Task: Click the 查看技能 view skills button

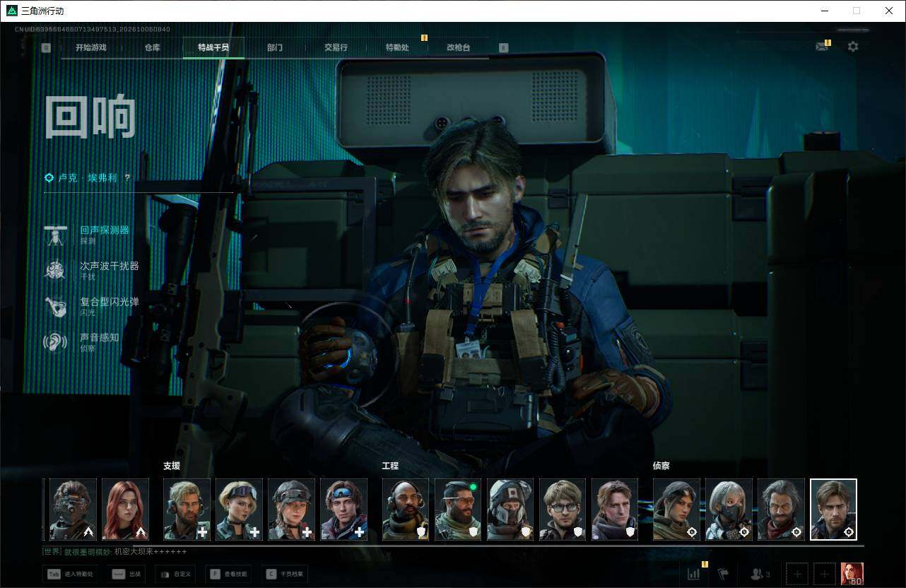Action: [230, 575]
